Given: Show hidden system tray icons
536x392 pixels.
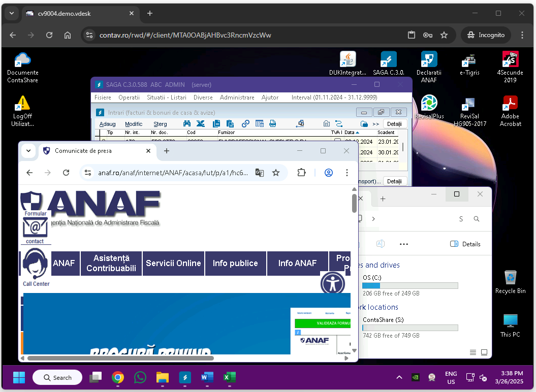Looking at the screenshot, I should [399, 377].
